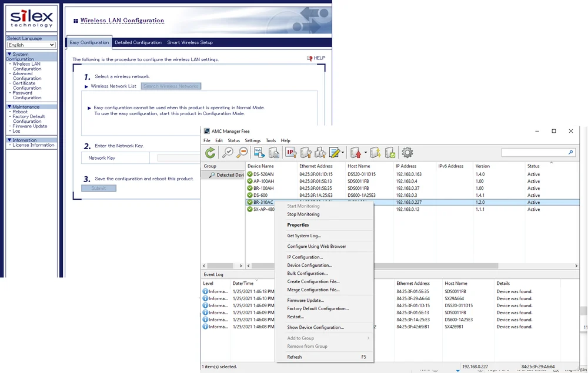
Task: Click the Restart device toolbar icon
Action: tap(390, 153)
